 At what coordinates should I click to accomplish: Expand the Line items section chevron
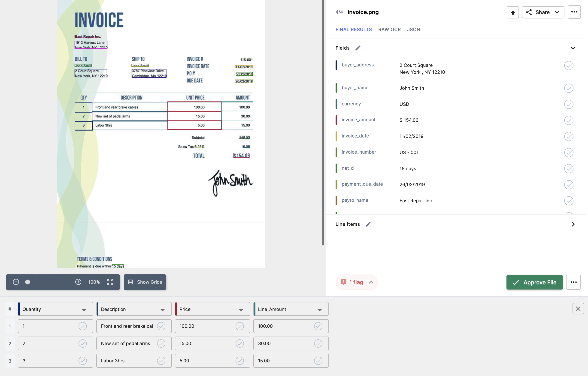[573, 224]
